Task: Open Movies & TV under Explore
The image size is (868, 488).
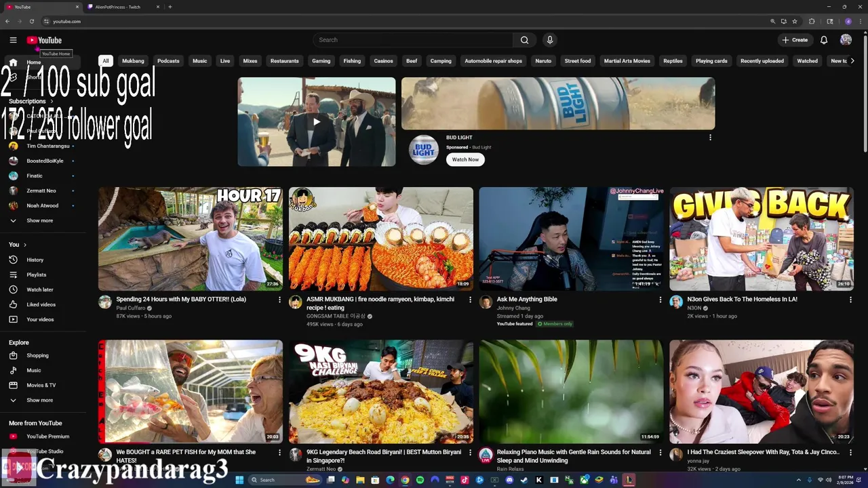Action: 41,385
